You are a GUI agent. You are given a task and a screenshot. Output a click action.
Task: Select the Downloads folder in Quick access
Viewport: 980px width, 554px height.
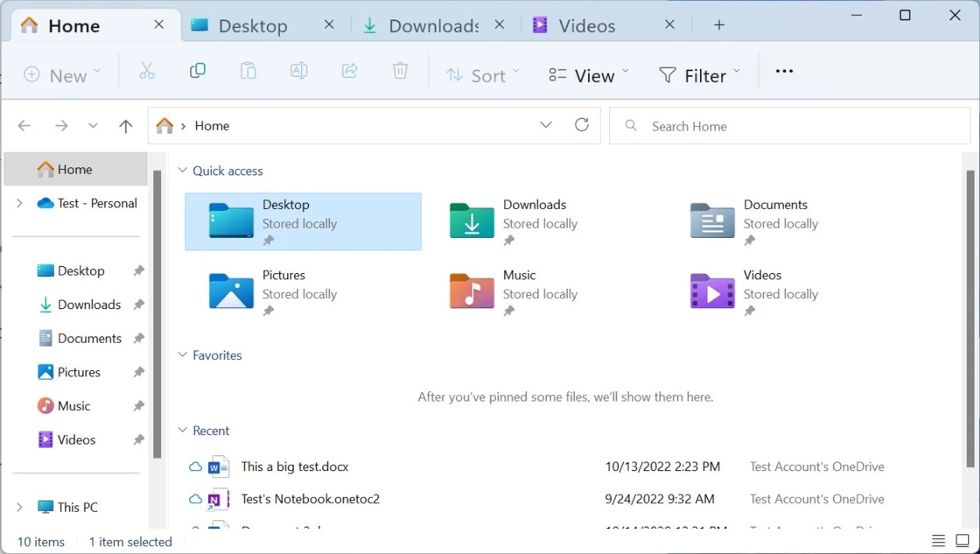point(544,221)
